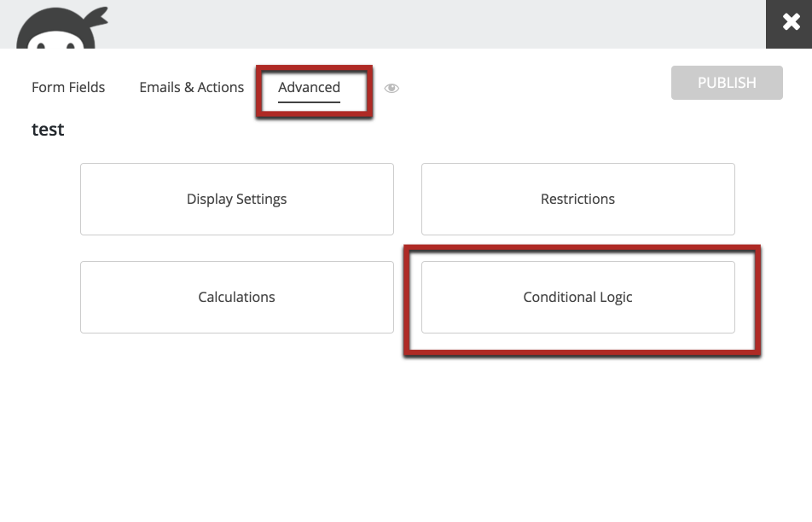This screenshot has width=812, height=522.
Task: Close the form builder with X
Action: 788,24
